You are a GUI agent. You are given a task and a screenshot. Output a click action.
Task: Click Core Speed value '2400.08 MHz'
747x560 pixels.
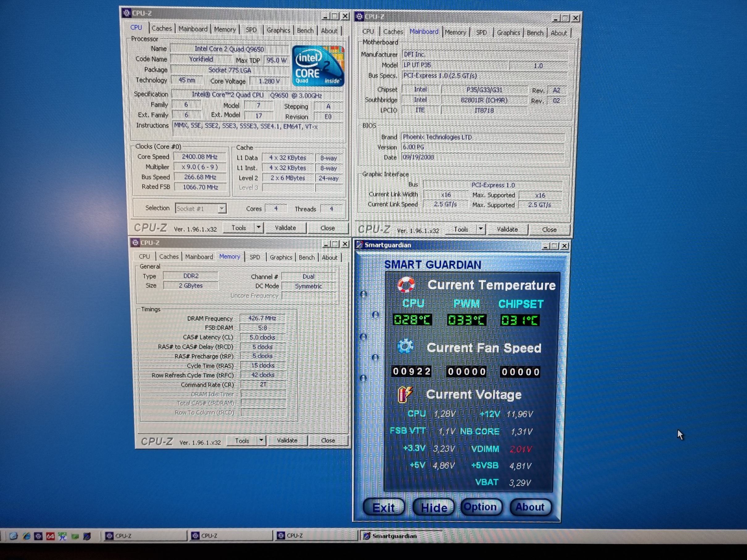pos(200,157)
